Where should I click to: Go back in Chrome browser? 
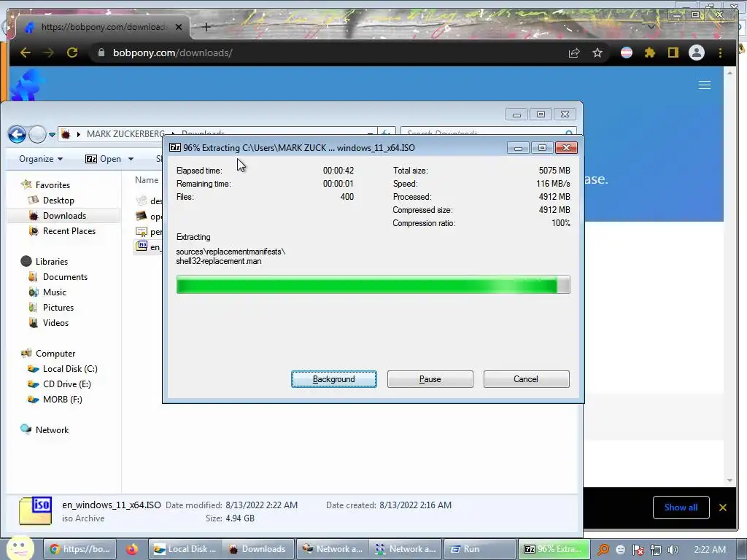point(26,52)
